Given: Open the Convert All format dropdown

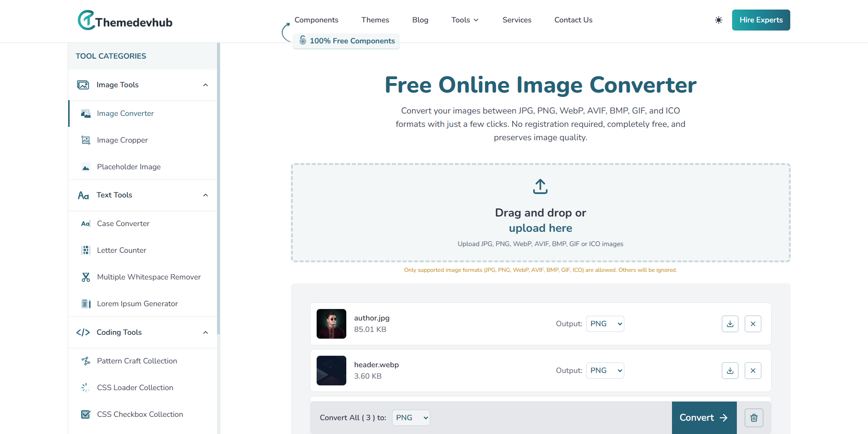Looking at the screenshot, I should pos(411,418).
